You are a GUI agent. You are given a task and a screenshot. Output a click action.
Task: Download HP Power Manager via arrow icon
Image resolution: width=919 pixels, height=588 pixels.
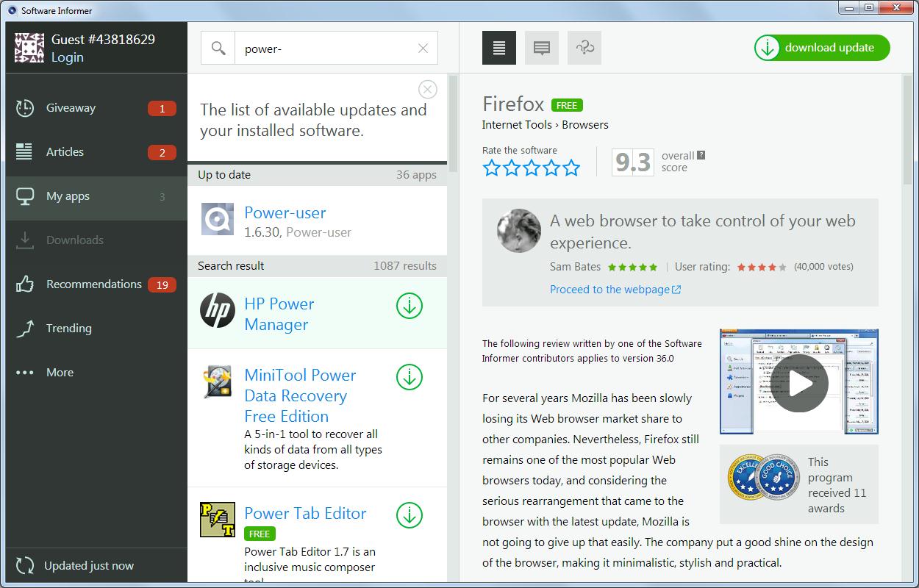(x=410, y=306)
